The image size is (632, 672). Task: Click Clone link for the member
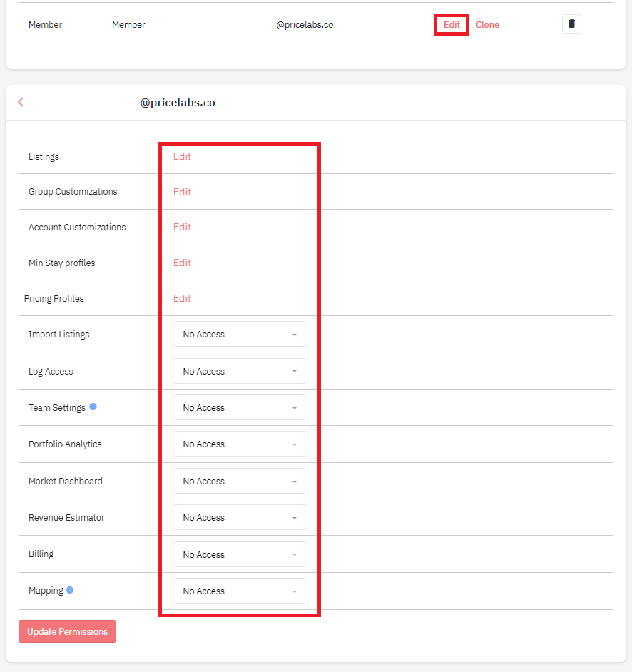click(487, 24)
